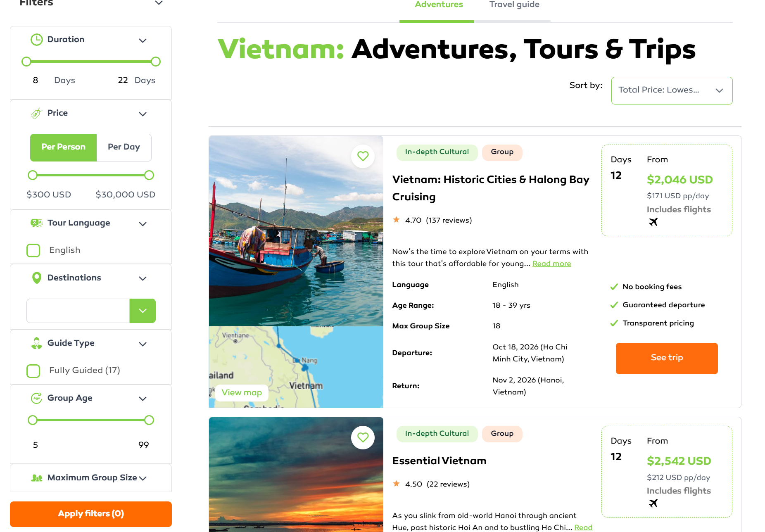Click the Destinations map pin icon

tap(37, 278)
